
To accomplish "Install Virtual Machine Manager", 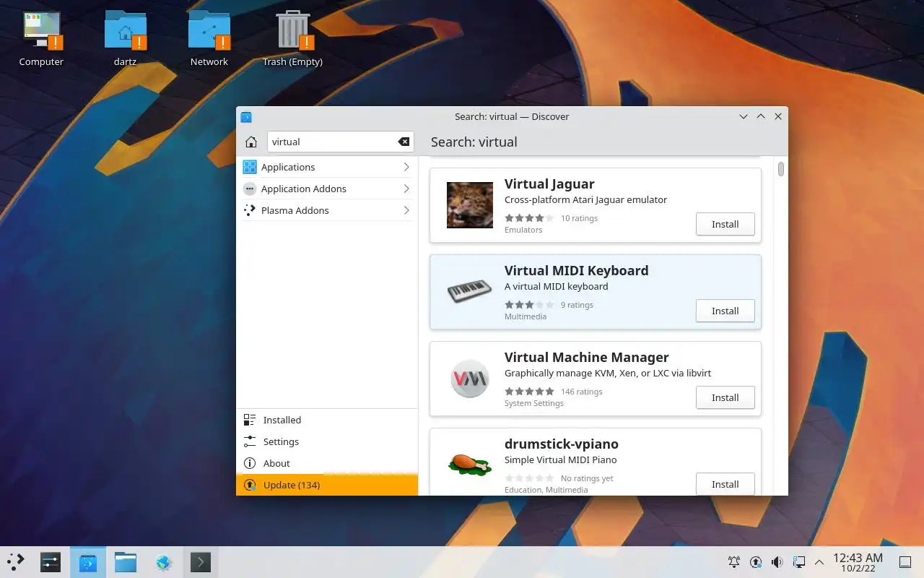I will click(725, 397).
